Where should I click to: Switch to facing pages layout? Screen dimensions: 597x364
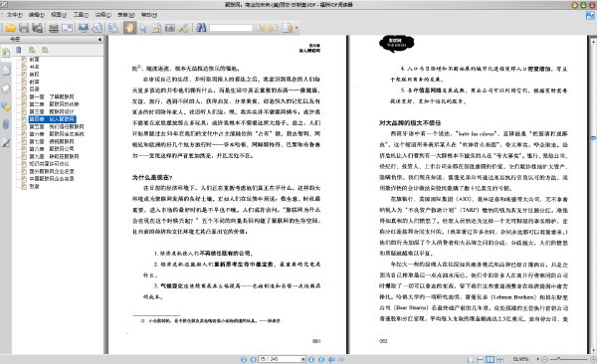pos(490,359)
